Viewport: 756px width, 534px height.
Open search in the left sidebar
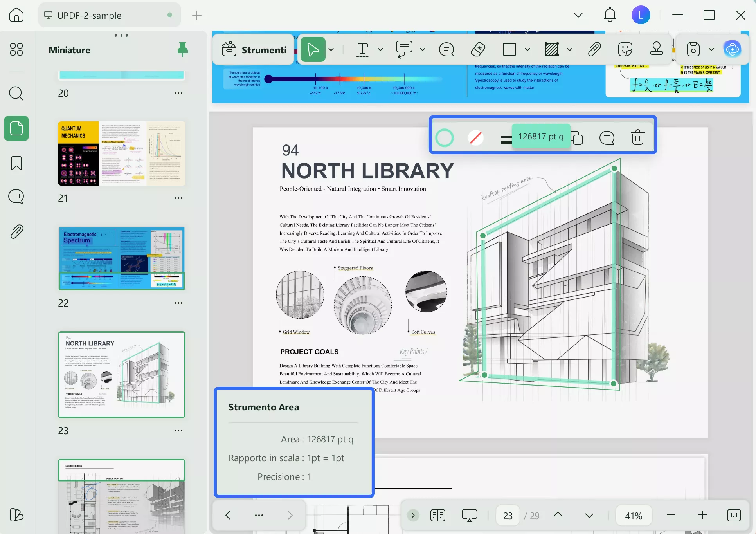[x=16, y=94]
